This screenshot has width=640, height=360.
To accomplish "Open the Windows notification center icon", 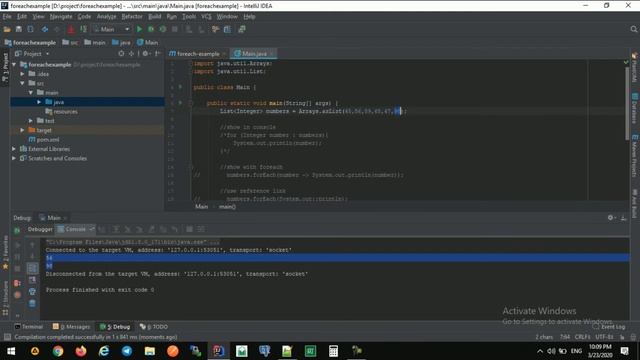I will (624, 351).
